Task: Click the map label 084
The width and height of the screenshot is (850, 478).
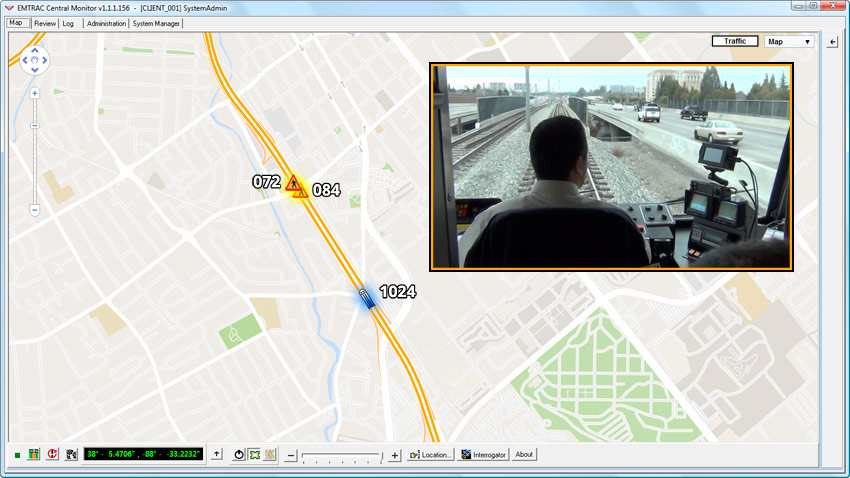Action: pyautogui.click(x=326, y=190)
